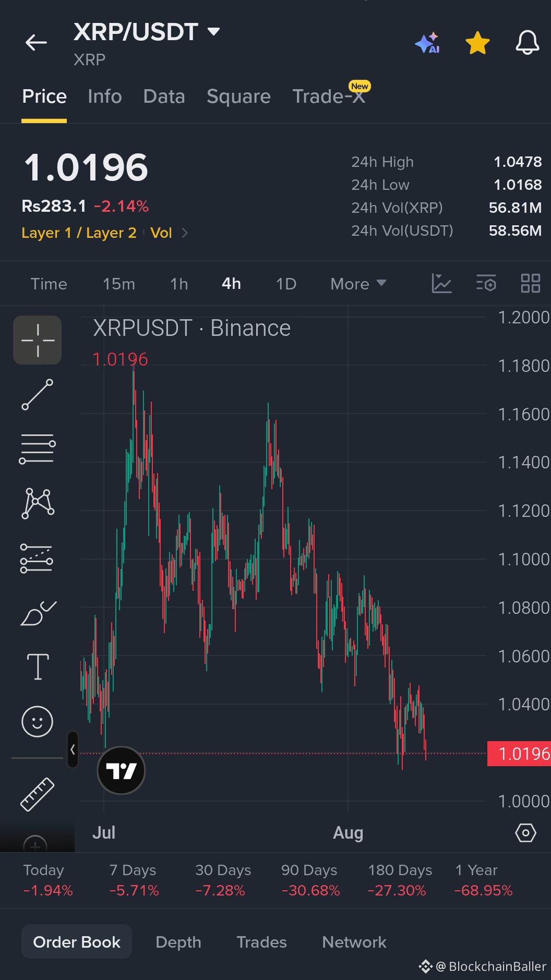Switch to the Price tab
Image resolution: width=551 pixels, height=980 pixels.
[44, 96]
